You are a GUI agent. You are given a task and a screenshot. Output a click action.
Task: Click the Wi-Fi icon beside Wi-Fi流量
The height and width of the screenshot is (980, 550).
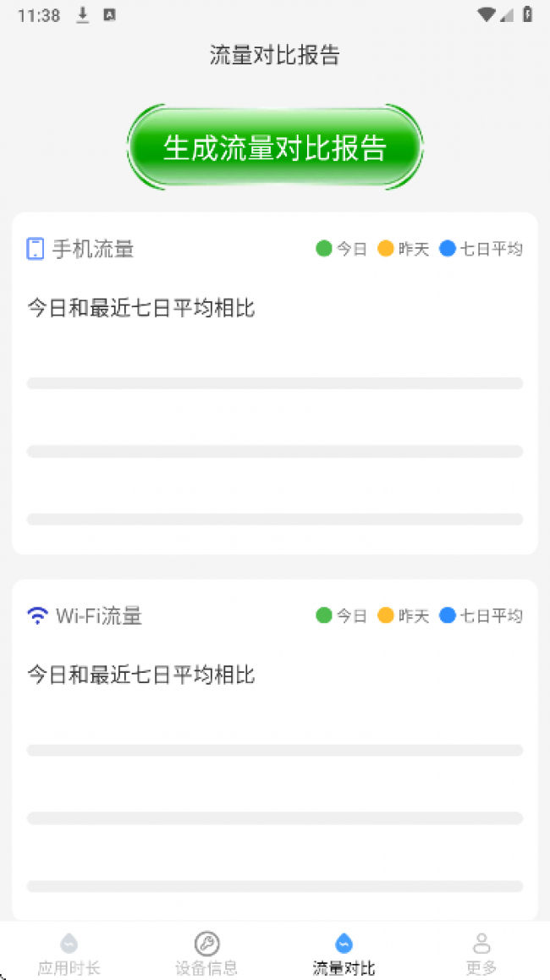click(x=37, y=615)
